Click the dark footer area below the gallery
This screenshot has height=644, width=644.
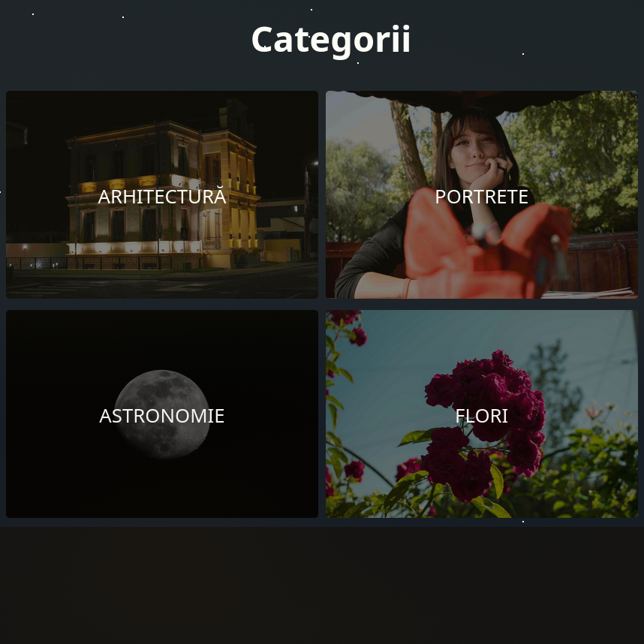(x=322, y=585)
